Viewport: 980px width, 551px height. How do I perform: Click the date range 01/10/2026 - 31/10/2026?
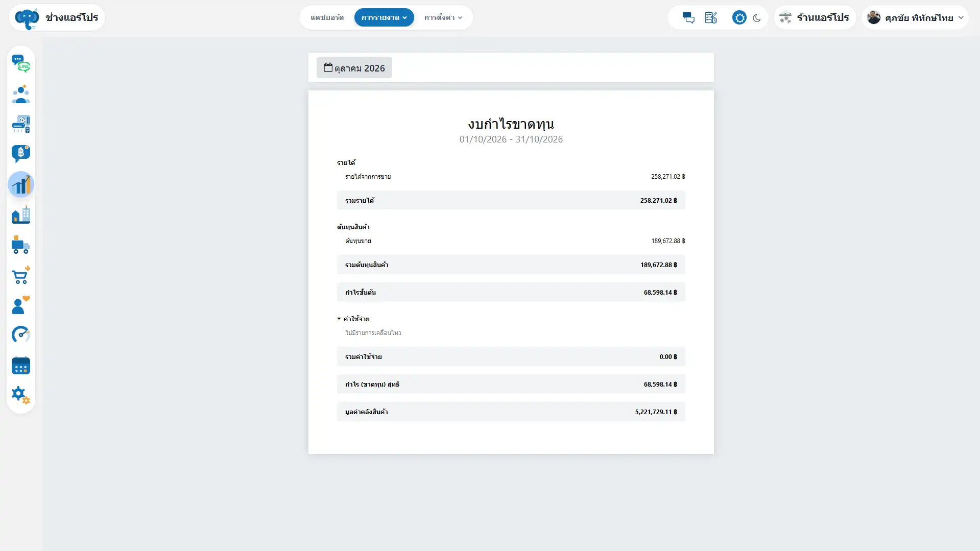point(511,139)
